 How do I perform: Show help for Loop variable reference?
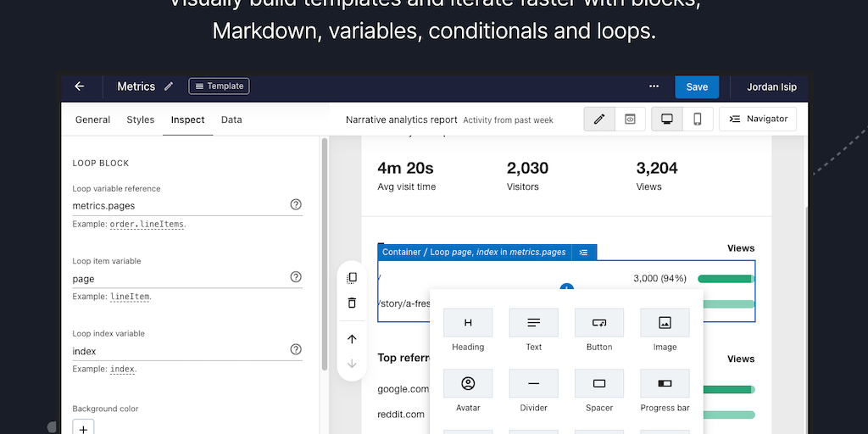296,205
